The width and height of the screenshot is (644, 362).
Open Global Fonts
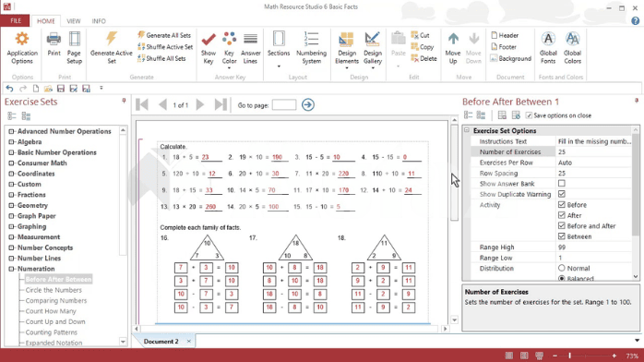click(548, 48)
